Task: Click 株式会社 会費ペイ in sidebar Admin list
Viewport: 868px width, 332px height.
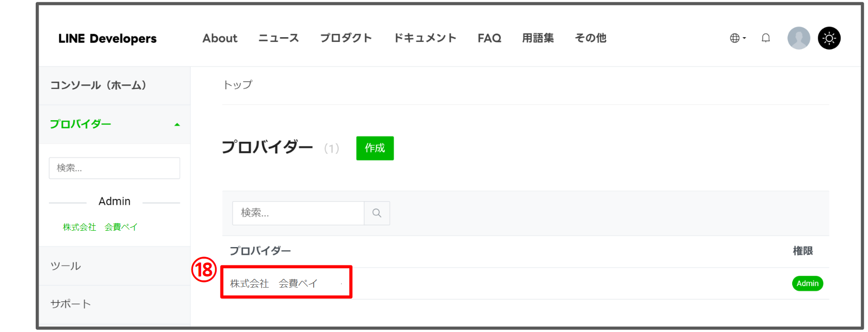Action: (100, 227)
